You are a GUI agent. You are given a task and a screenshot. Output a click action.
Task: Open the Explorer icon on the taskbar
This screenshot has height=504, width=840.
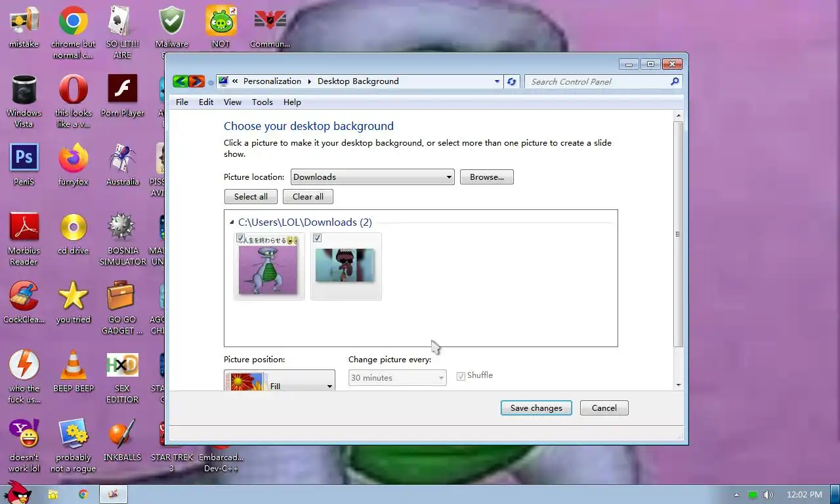[53, 494]
